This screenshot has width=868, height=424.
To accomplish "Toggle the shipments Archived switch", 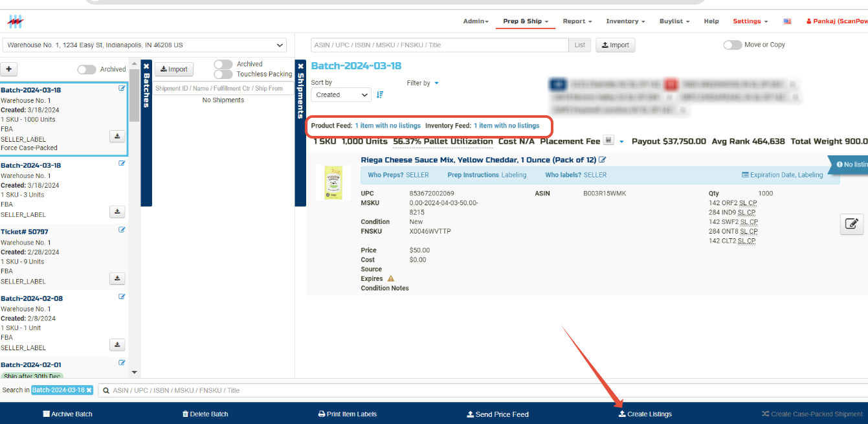I will [223, 64].
